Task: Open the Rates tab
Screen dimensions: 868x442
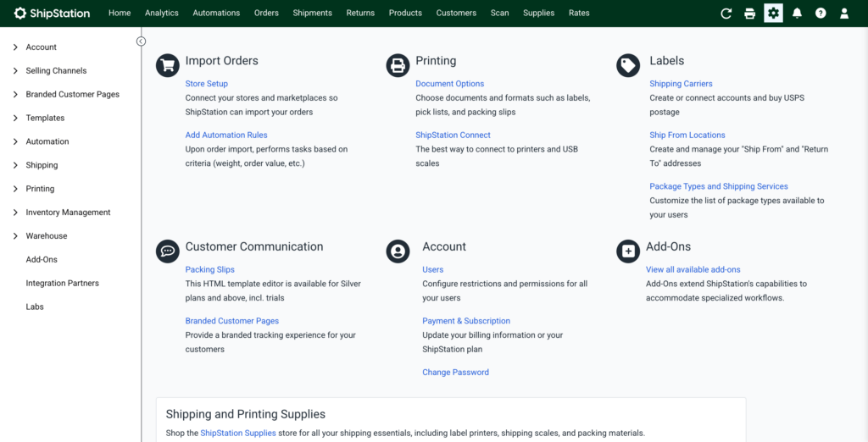Action: point(579,13)
